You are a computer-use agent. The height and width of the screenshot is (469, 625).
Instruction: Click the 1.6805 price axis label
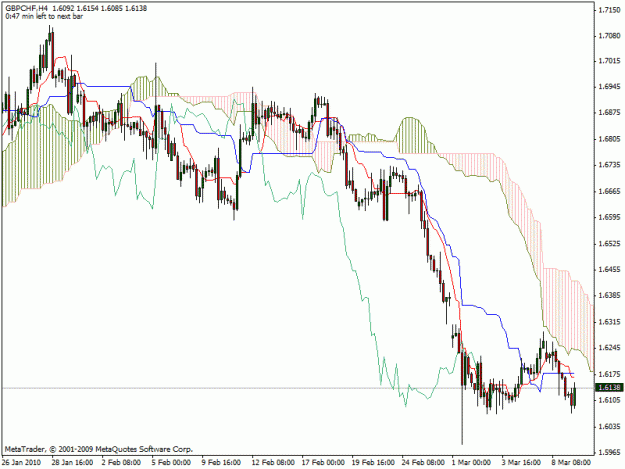point(609,139)
